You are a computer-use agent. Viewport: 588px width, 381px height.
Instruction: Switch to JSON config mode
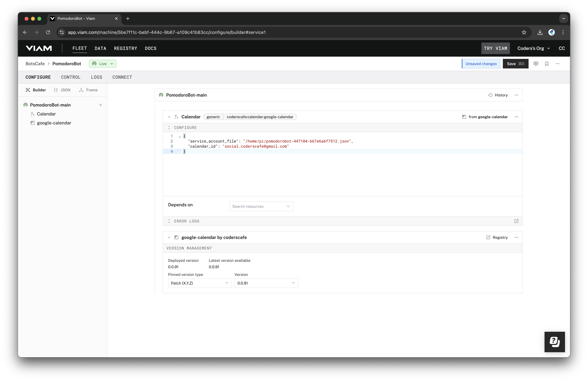click(62, 90)
